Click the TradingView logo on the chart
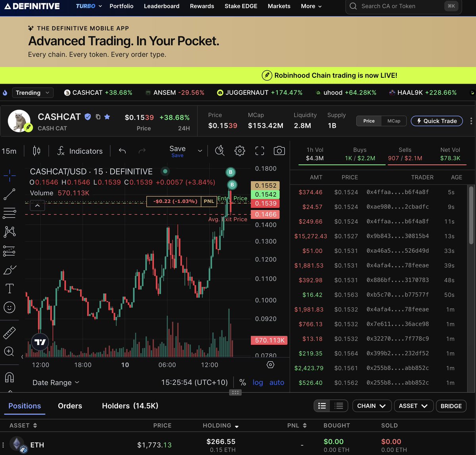This screenshot has height=455, width=476. pos(40,342)
